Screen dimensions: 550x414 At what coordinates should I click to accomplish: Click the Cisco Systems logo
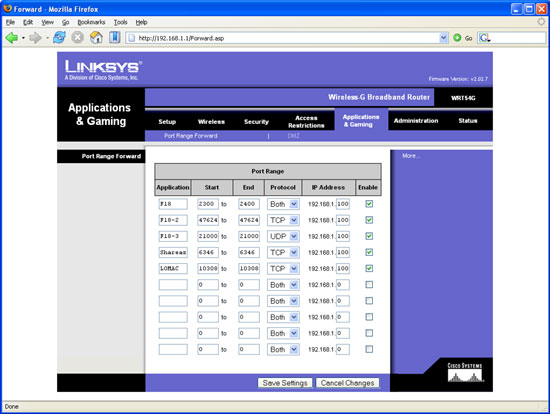[x=465, y=373]
